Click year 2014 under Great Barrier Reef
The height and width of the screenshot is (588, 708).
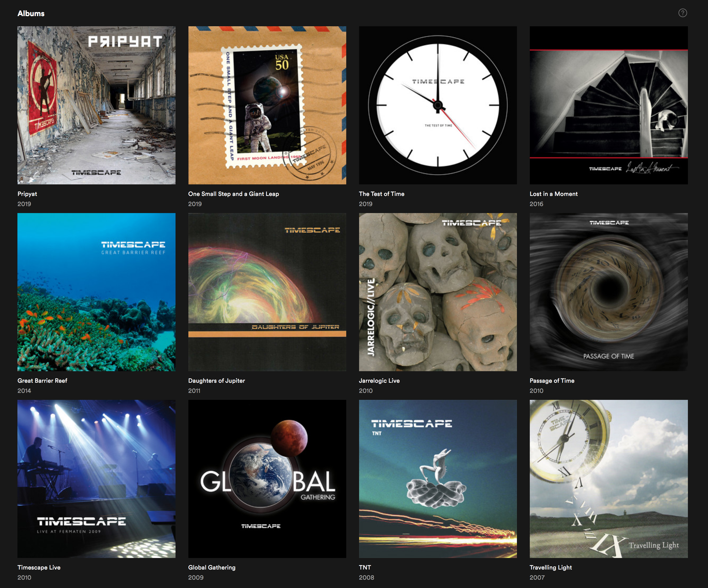(x=24, y=391)
